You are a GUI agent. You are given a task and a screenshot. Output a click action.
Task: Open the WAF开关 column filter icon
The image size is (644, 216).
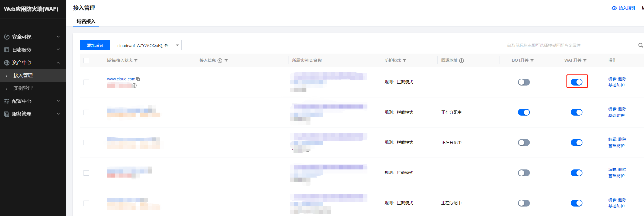click(585, 61)
